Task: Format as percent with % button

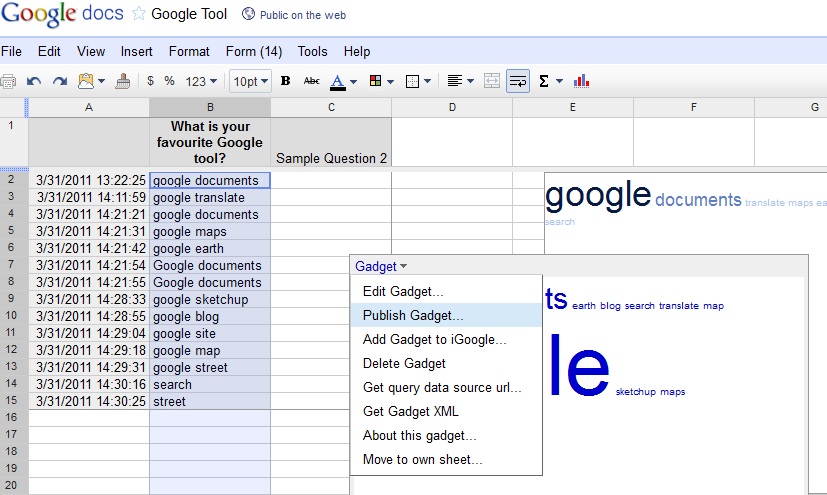Action: click(x=169, y=81)
